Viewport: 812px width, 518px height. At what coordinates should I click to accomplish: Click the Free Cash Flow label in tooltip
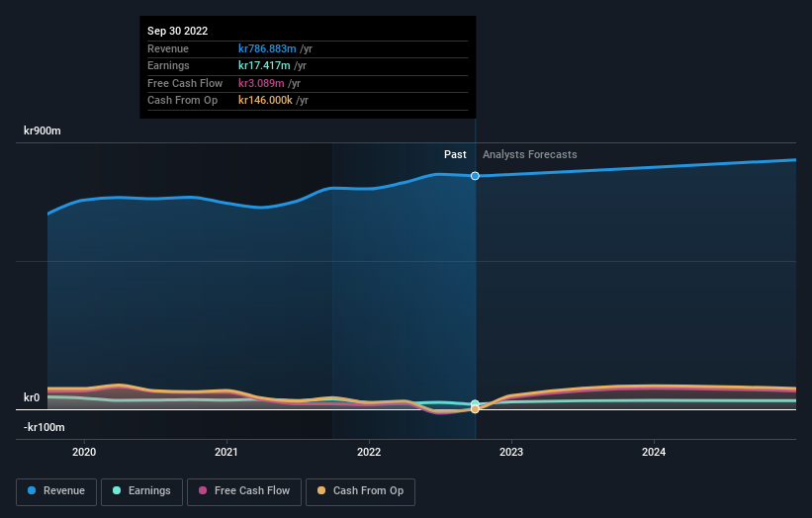tap(185, 83)
